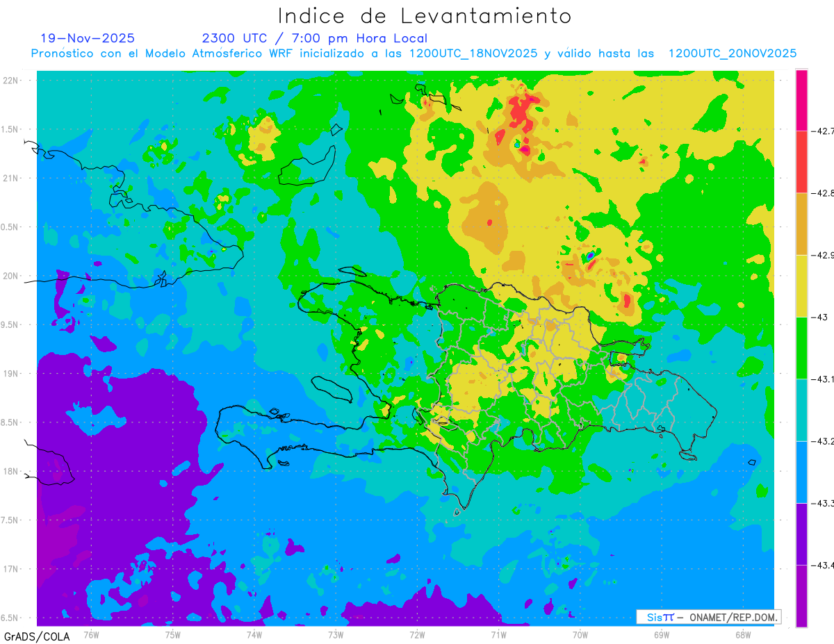Choose the light blue legend color band
The width and height of the screenshot is (834, 644).
tap(801, 472)
